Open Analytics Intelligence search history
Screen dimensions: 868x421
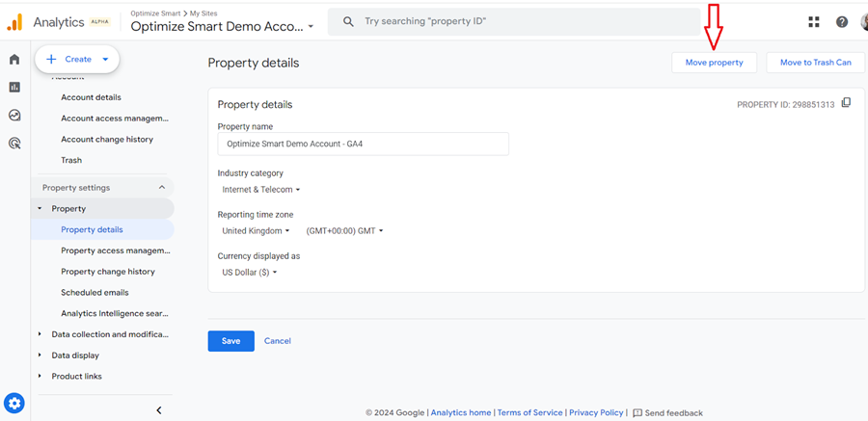pos(115,313)
